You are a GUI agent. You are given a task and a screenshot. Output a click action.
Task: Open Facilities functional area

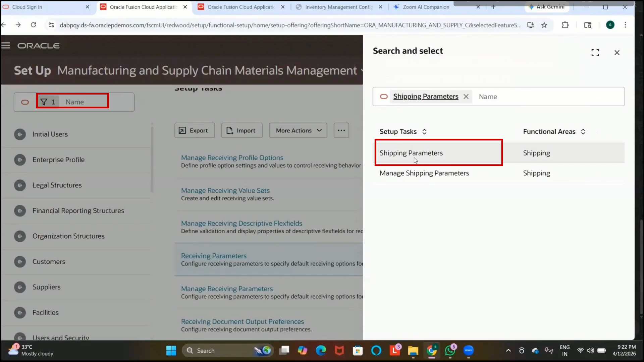45,312
